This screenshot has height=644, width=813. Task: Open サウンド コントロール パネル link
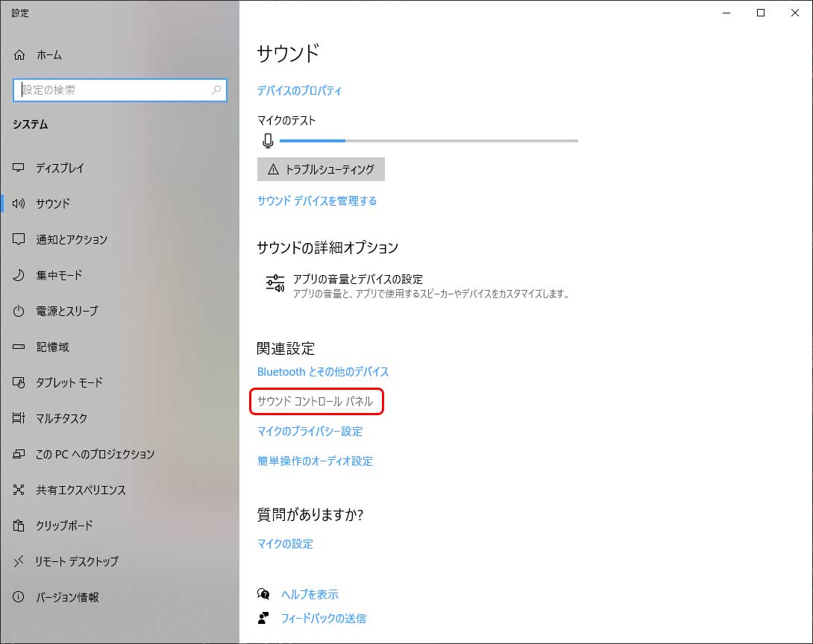pyautogui.click(x=316, y=402)
